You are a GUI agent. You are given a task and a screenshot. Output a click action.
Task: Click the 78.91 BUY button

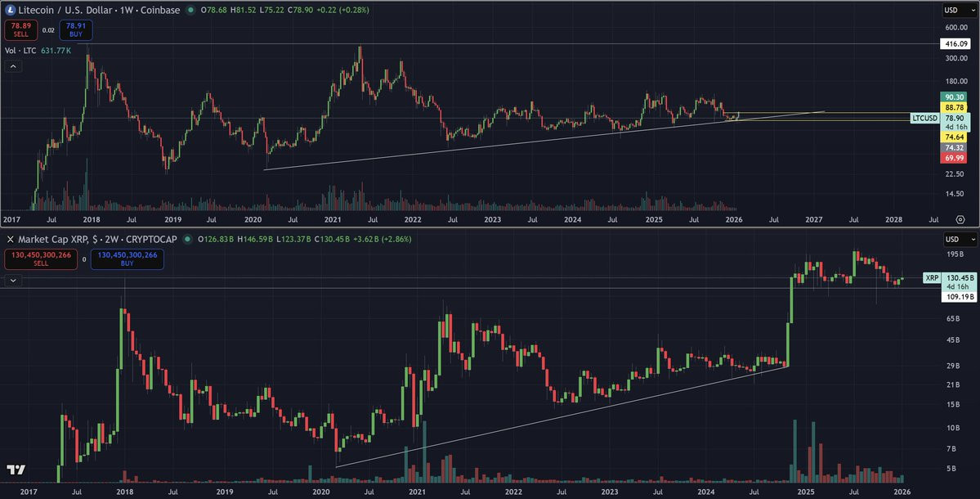tap(76, 30)
